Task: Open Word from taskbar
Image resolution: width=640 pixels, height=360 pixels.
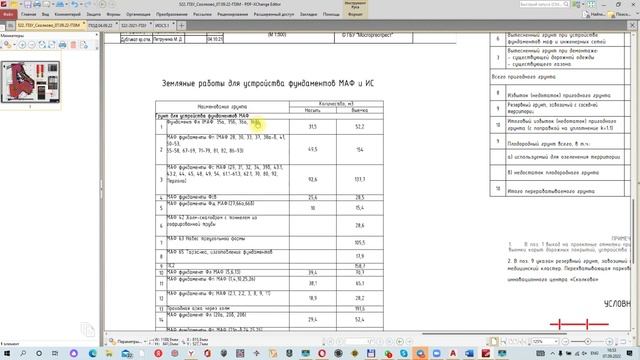Action: point(469,353)
